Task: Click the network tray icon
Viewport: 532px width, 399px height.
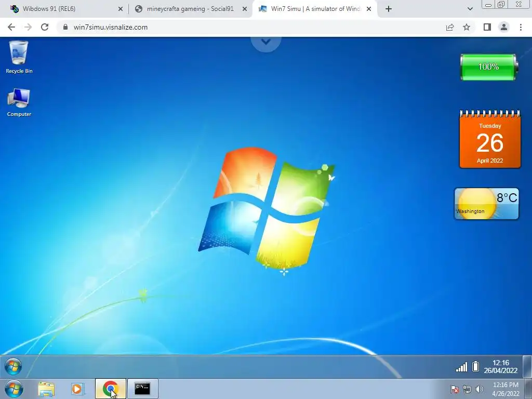Action: 467,389
